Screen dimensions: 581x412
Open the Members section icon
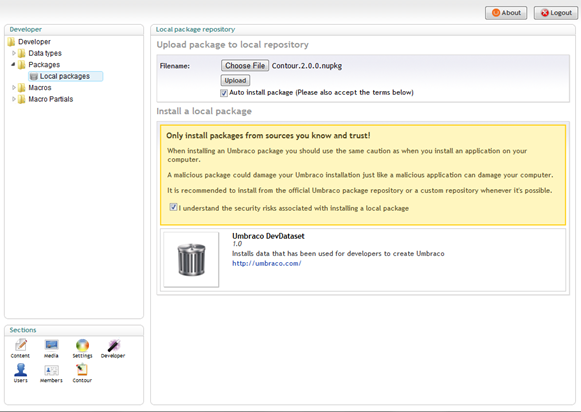51,370
